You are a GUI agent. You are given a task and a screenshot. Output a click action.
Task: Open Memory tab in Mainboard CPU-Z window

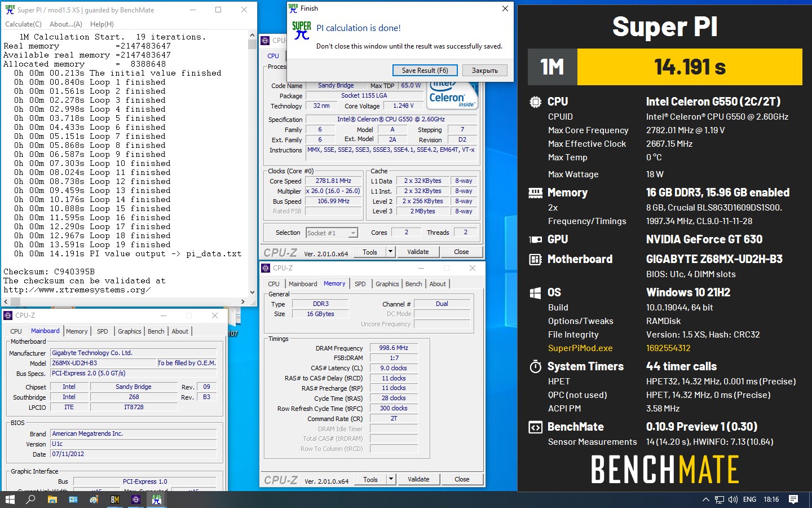(77, 331)
